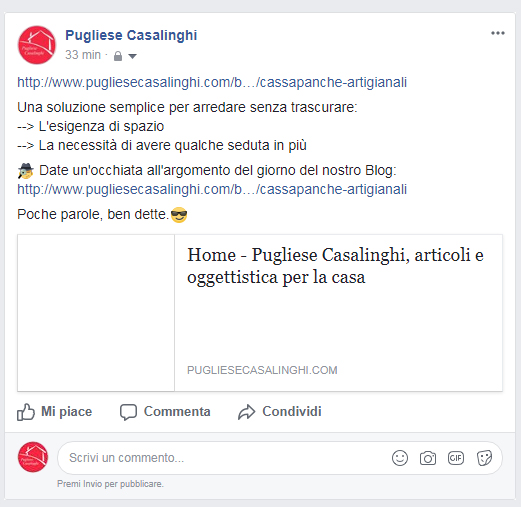This screenshot has height=507, width=521.
Task: Open the GIF picker in comment box
Action: (x=456, y=458)
